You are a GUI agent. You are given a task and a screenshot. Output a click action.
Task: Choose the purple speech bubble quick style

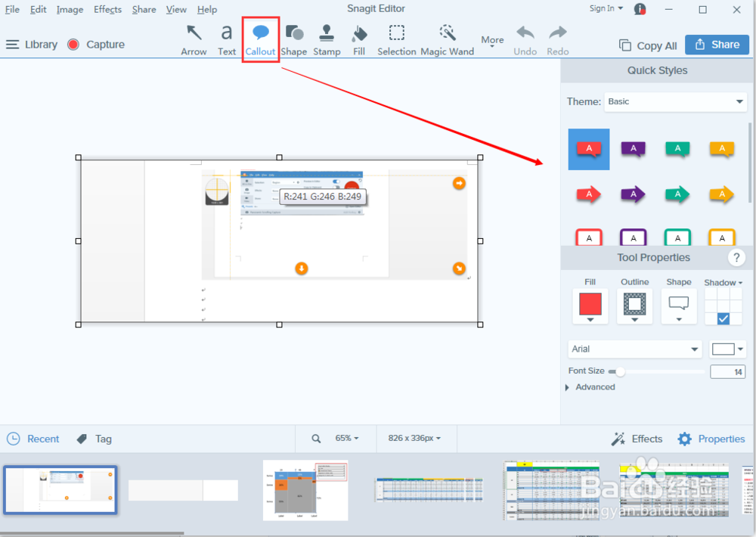tap(633, 149)
